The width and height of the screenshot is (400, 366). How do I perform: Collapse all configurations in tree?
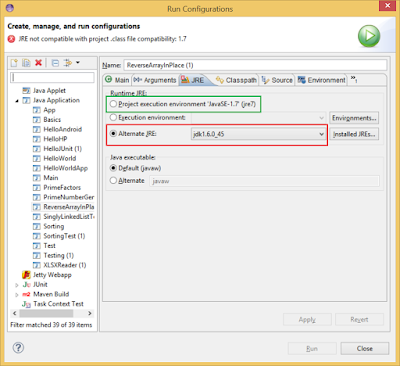[x=55, y=63]
